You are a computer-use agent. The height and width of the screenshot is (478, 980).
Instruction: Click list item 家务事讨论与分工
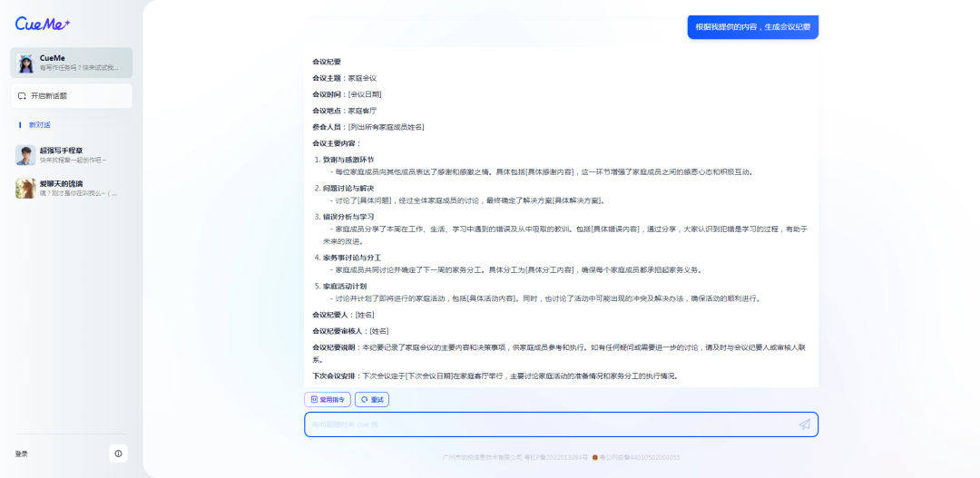[x=352, y=258]
